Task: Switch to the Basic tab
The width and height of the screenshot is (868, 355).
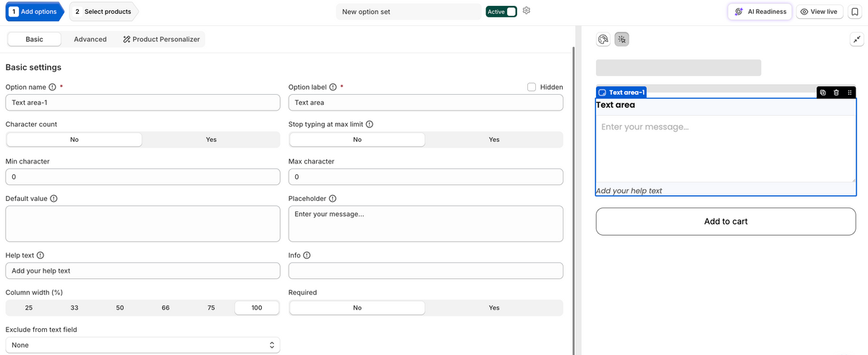Action: 34,39
